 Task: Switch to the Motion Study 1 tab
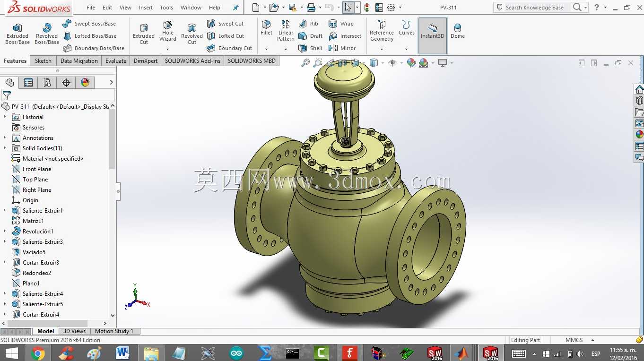click(x=114, y=331)
